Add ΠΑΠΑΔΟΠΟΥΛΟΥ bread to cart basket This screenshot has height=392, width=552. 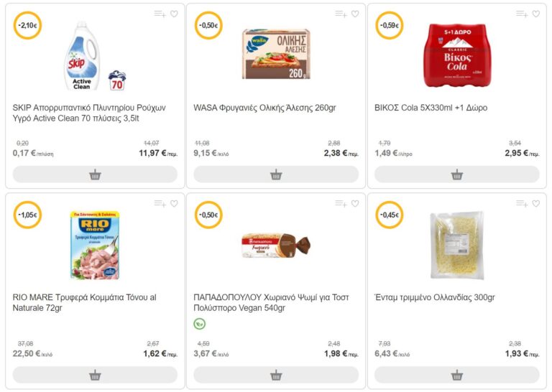[x=276, y=375]
